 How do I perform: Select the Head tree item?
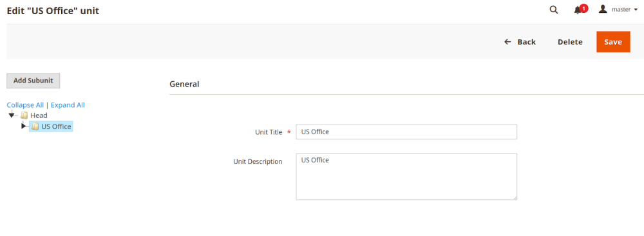[39, 115]
